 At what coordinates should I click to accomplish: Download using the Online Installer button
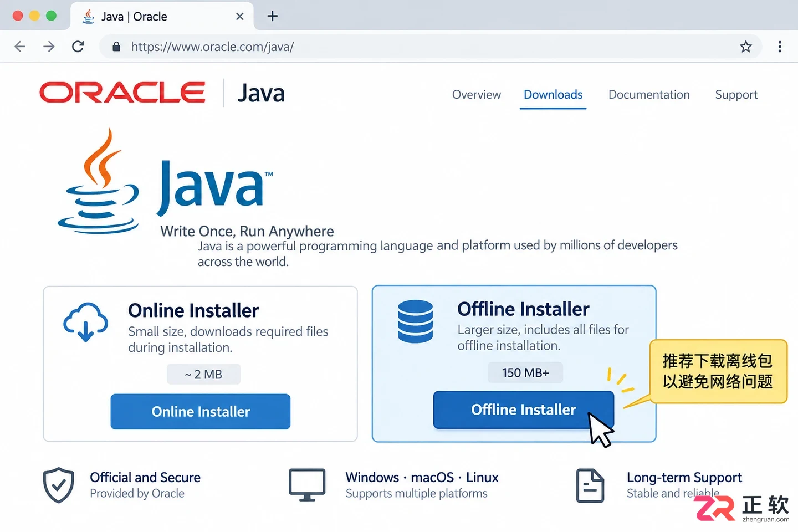[x=201, y=412]
